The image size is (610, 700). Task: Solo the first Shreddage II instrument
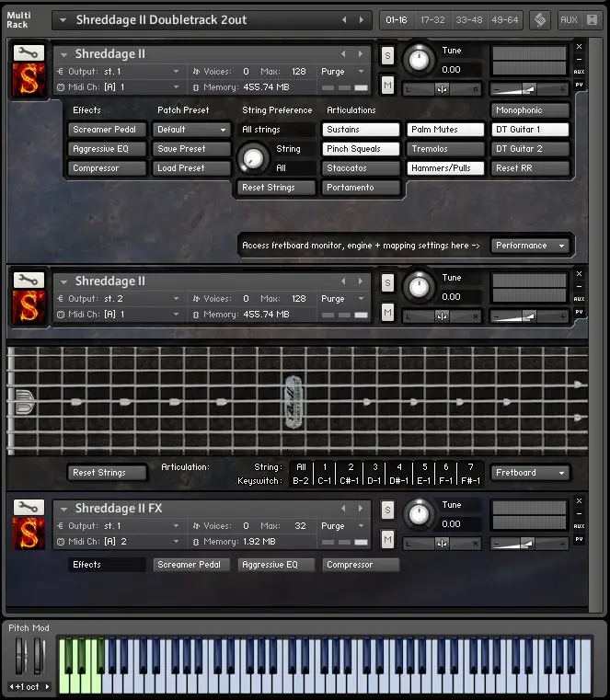pyautogui.click(x=387, y=56)
